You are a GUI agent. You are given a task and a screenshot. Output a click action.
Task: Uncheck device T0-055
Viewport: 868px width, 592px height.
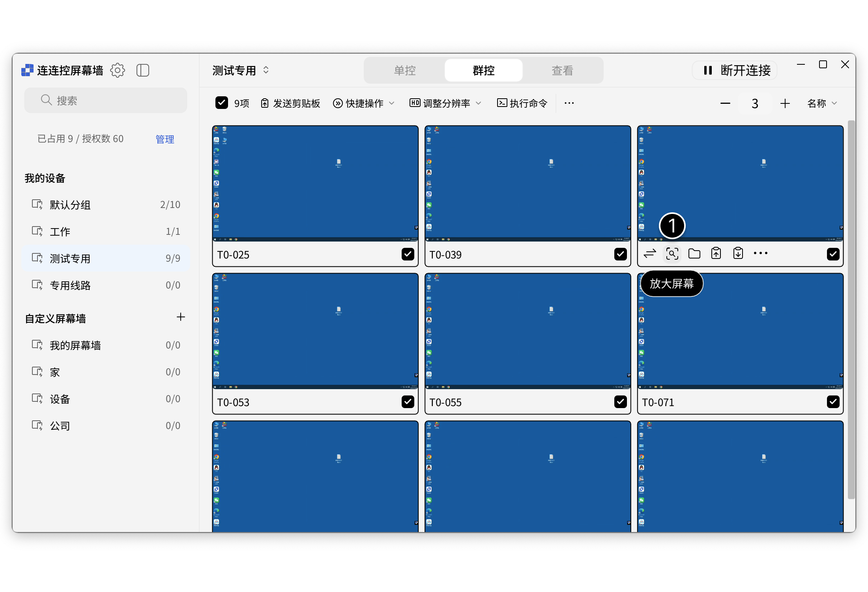pyautogui.click(x=620, y=401)
